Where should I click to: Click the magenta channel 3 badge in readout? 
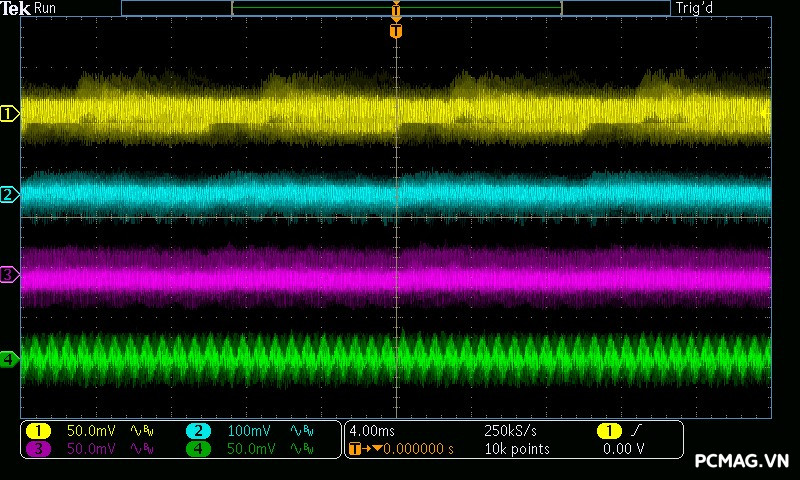coord(38,449)
